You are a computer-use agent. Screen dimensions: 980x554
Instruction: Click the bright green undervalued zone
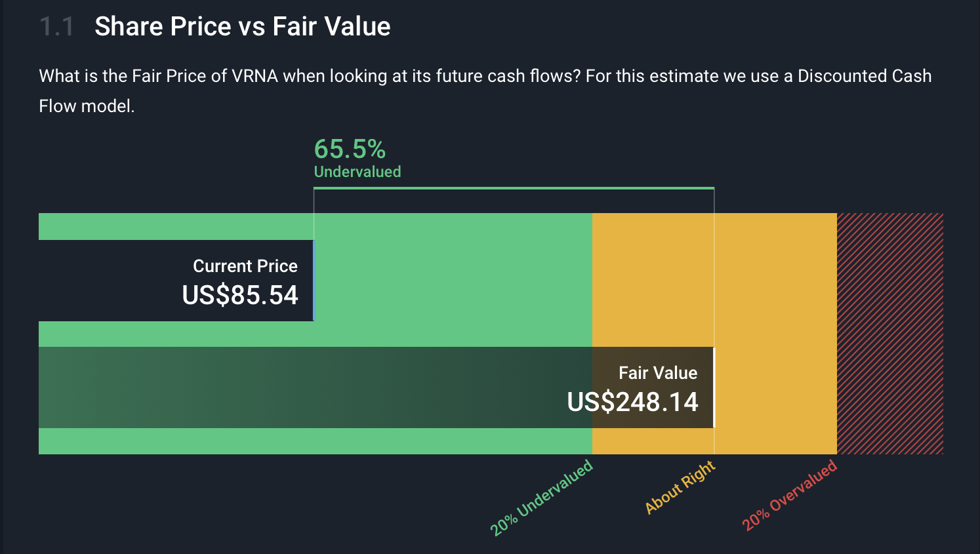tap(453, 281)
